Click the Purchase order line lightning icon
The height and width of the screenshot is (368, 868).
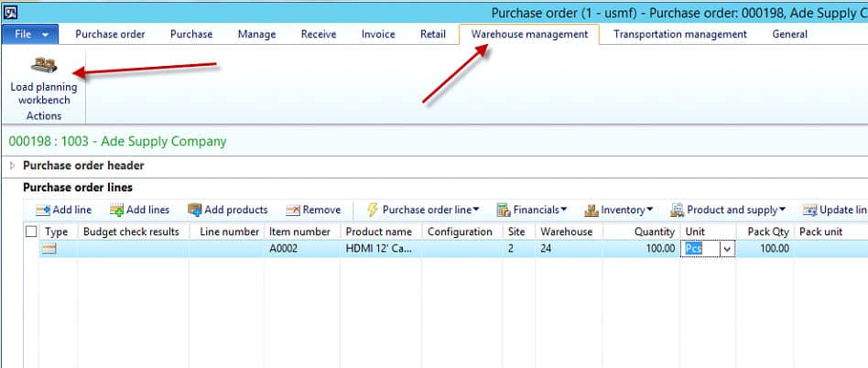pyautogui.click(x=373, y=210)
